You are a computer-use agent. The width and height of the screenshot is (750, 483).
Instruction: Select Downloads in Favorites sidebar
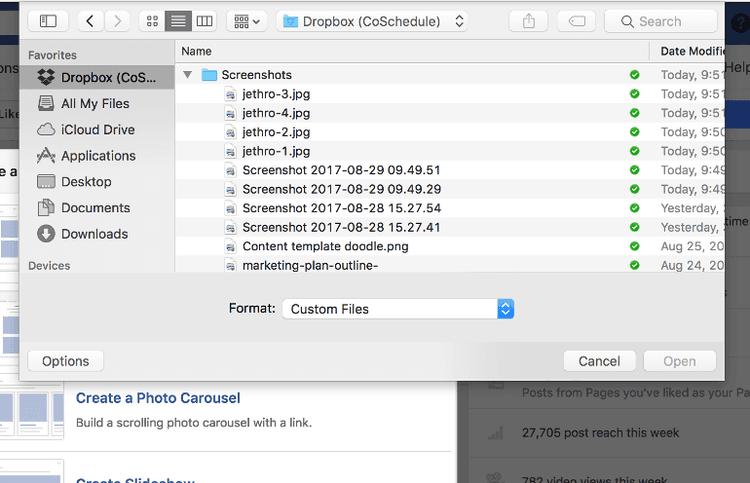94,233
